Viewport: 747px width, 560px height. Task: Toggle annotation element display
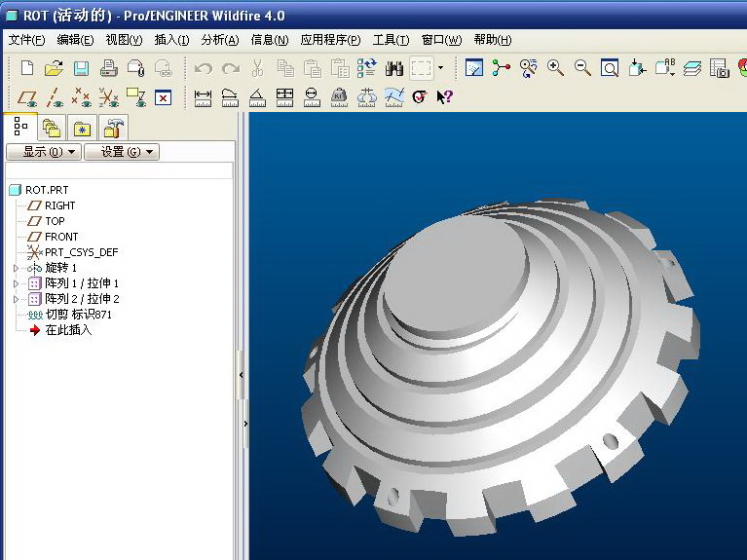135,97
